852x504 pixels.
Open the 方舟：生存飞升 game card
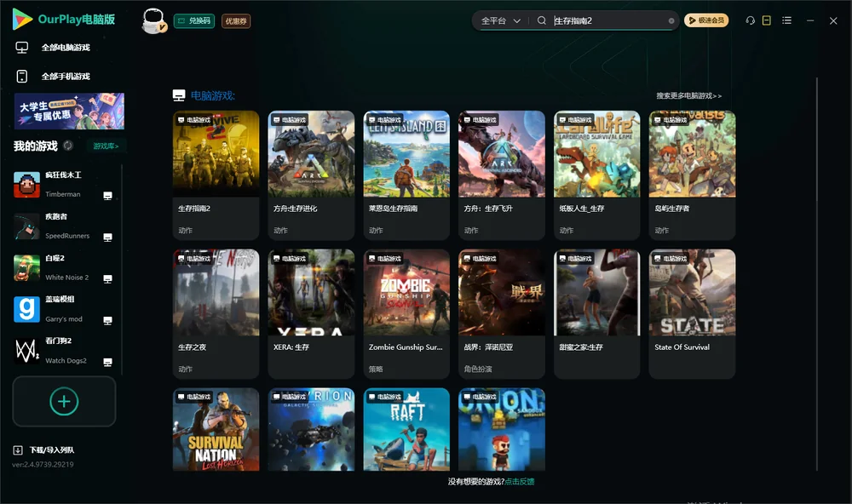pyautogui.click(x=502, y=175)
